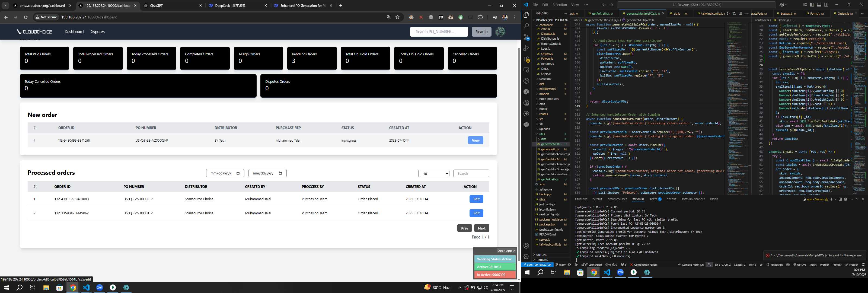Open Remote Explorer icon in activity bar
The height and width of the screenshot is (293, 868).
point(526,70)
